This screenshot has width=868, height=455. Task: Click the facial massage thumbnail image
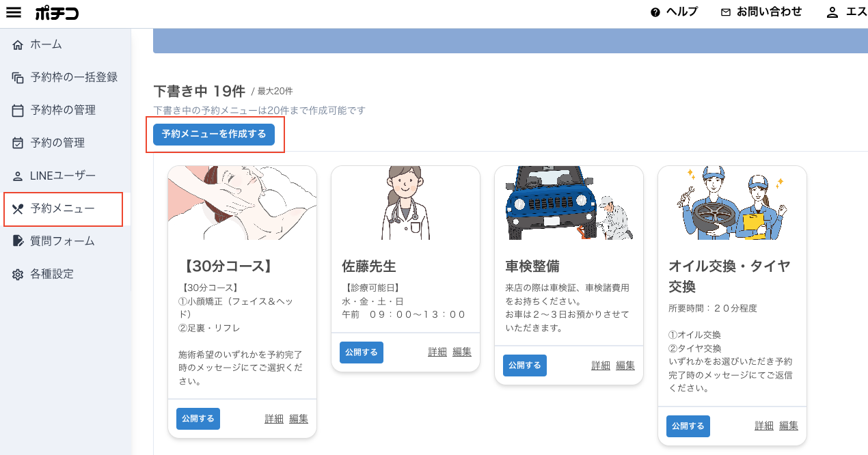tap(242, 203)
